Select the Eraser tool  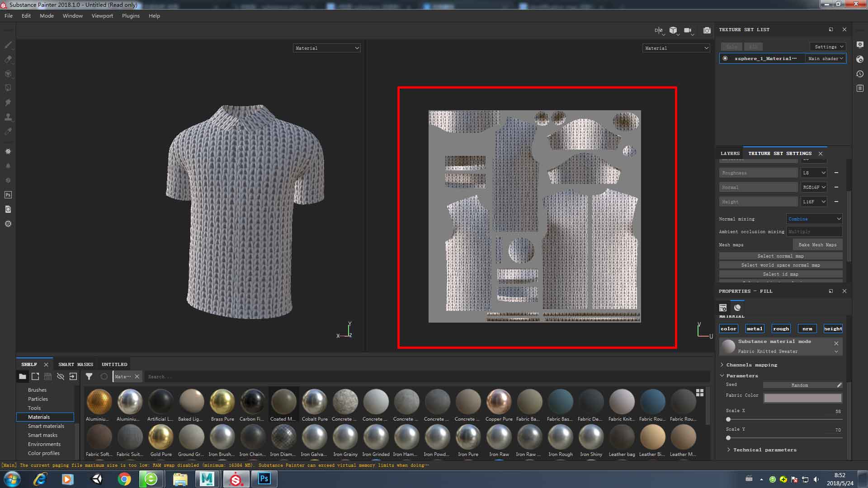tap(8, 59)
